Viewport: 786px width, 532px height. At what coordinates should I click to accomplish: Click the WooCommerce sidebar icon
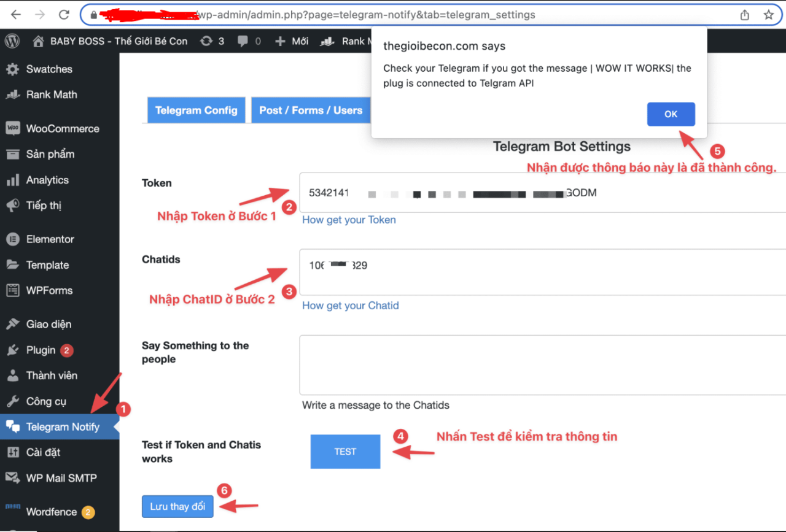point(12,128)
